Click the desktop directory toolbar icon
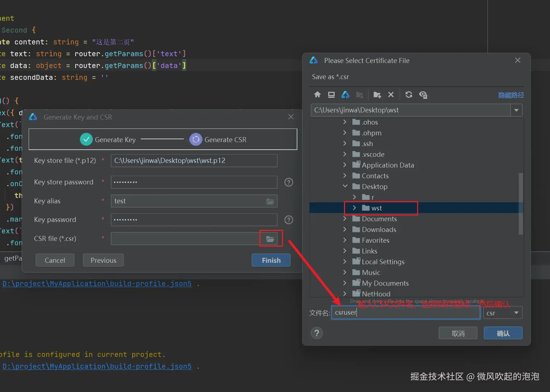The height and width of the screenshot is (392, 550). [x=331, y=95]
